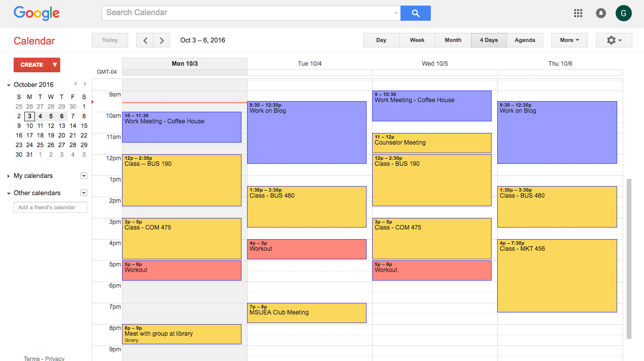Open the settings gear menu
Viewport: 644px width, 361px height.
pos(614,40)
